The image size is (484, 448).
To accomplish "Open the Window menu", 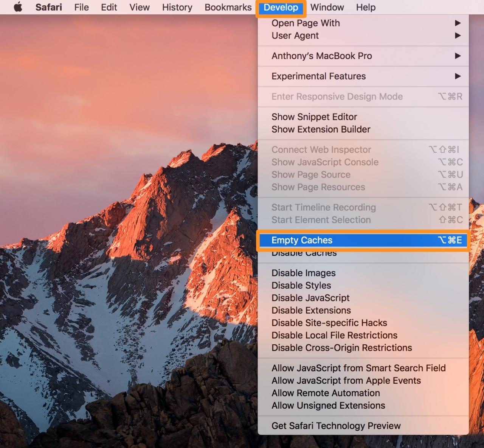I will pos(327,8).
